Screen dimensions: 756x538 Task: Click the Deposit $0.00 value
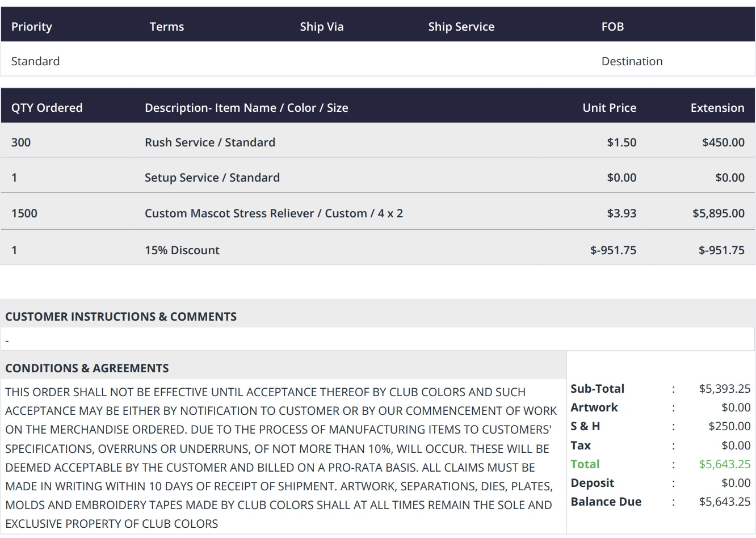pyautogui.click(x=736, y=483)
